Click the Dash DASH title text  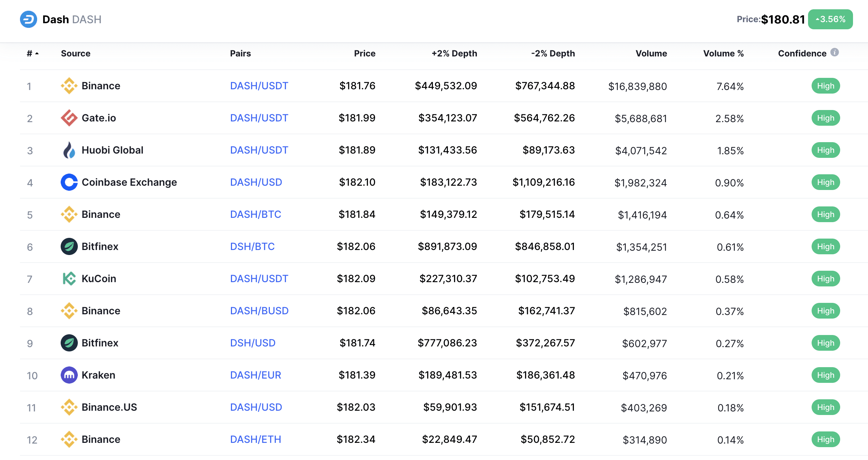tap(72, 19)
